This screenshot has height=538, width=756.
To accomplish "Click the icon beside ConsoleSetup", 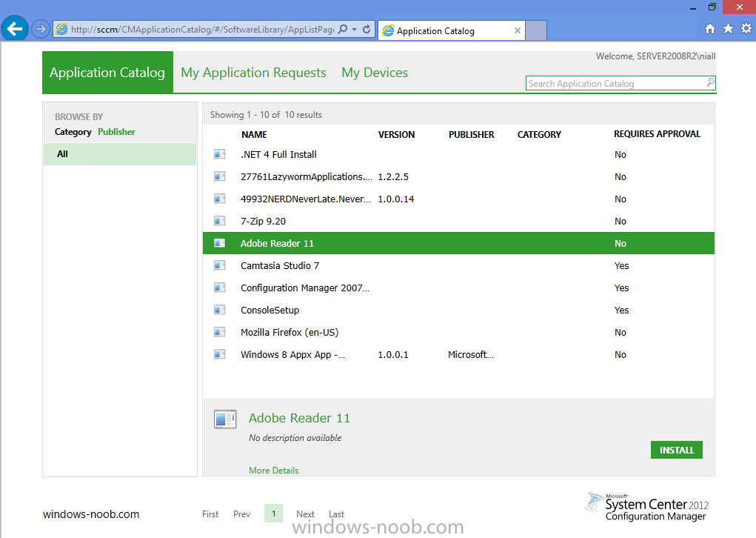I will point(219,310).
